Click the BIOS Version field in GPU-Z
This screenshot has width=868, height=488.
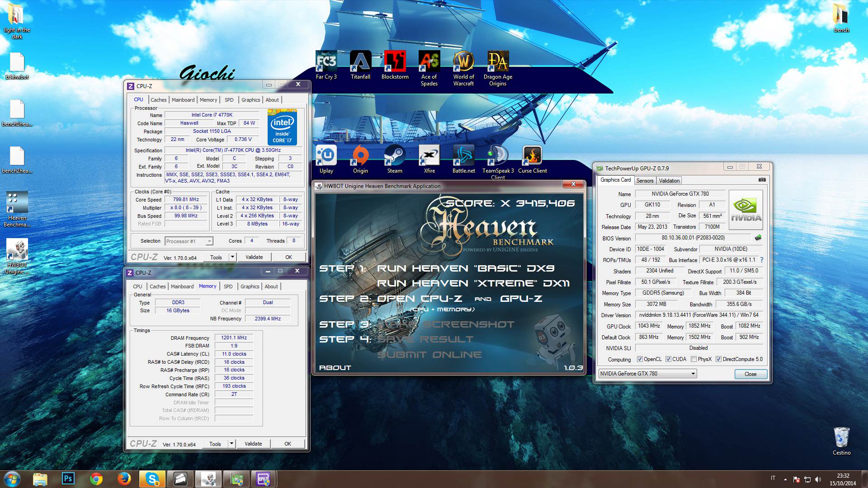click(693, 238)
